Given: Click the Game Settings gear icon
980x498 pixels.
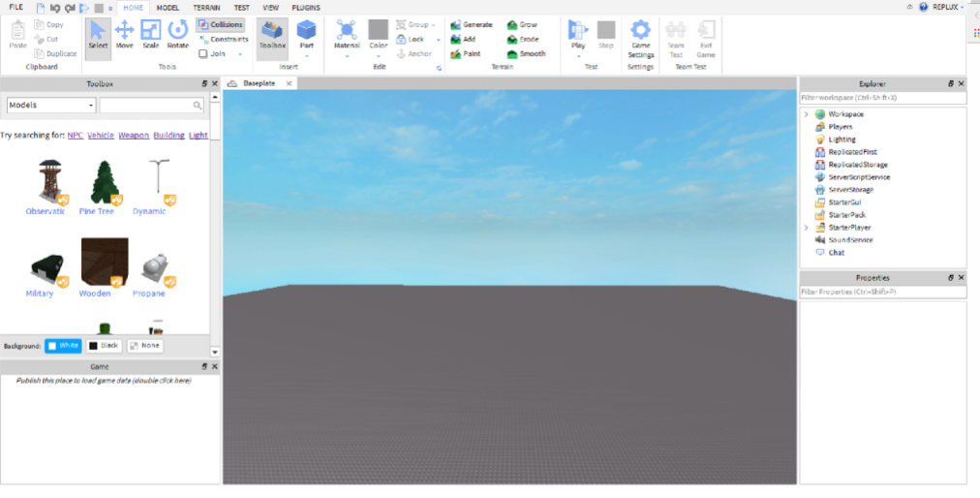Looking at the screenshot, I should (640, 30).
